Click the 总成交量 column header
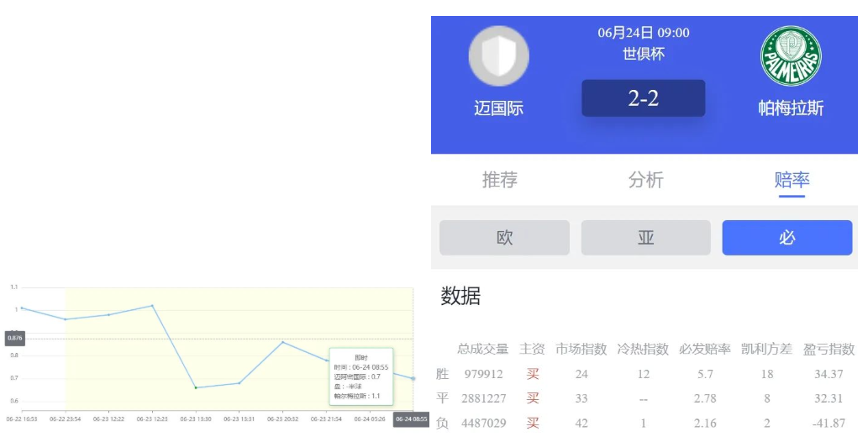The height and width of the screenshot is (442, 868). click(x=482, y=349)
